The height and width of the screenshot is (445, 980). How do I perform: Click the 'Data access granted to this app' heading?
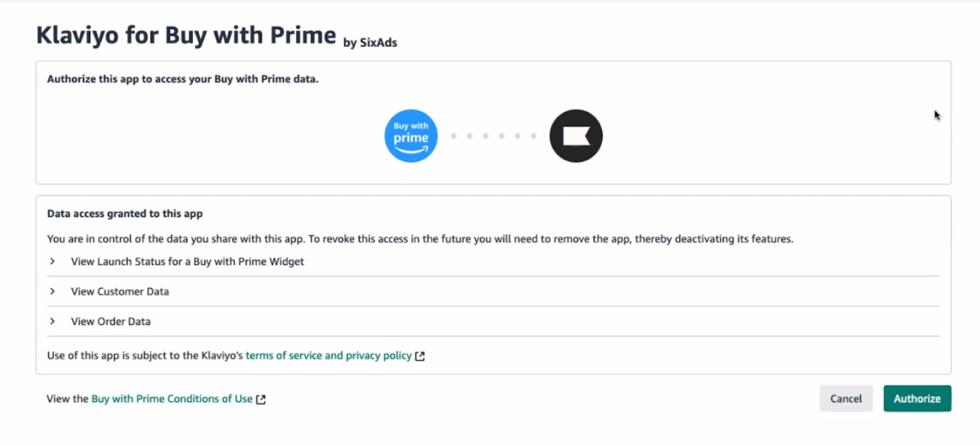click(125, 214)
